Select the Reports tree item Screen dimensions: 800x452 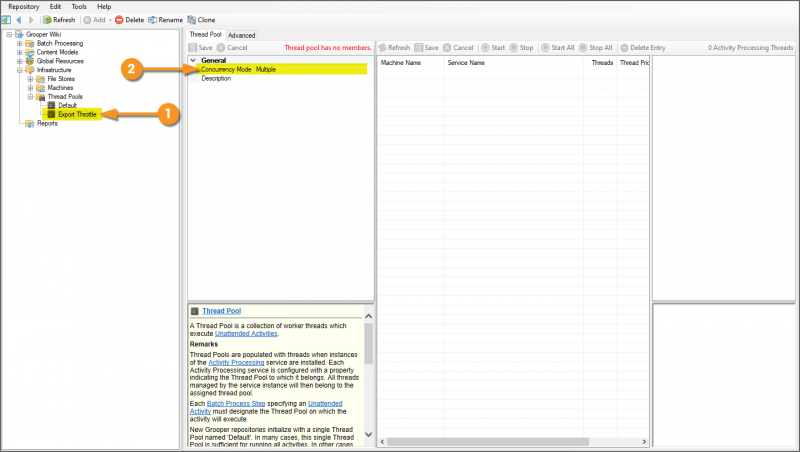[47, 123]
